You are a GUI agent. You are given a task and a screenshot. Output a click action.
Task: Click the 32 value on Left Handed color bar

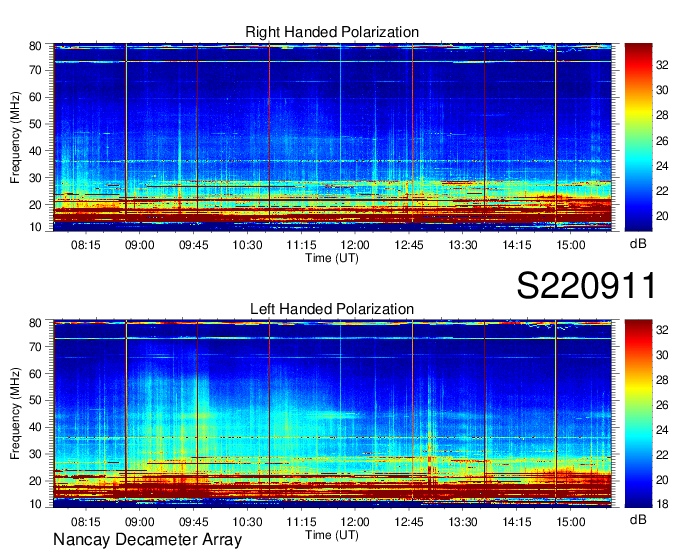click(x=662, y=330)
